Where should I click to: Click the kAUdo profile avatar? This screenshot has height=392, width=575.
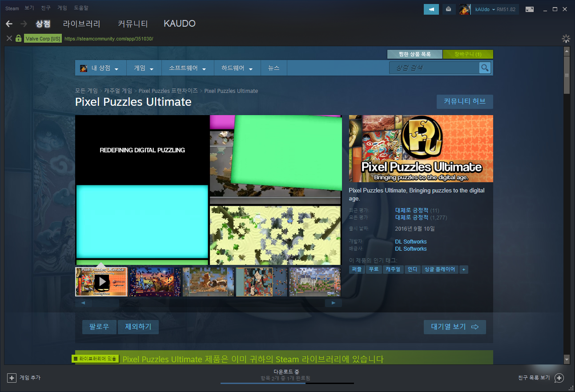coord(465,9)
